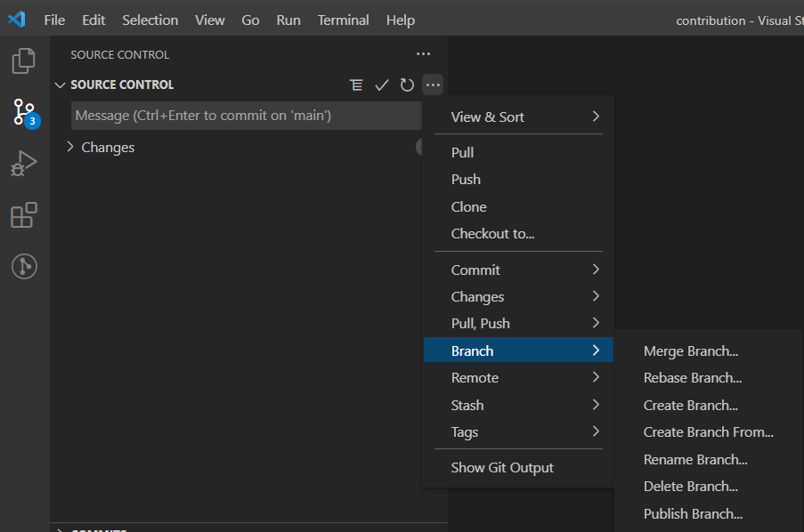The height and width of the screenshot is (532, 804).
Task: Open the Go menu
Action: tap(250, 20)
